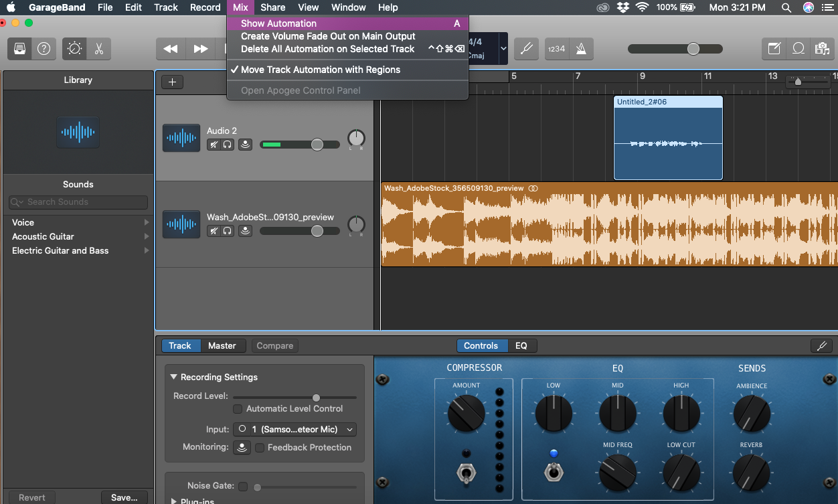Click the master volume slider
838x504 pixels.
tap(675, 49)
